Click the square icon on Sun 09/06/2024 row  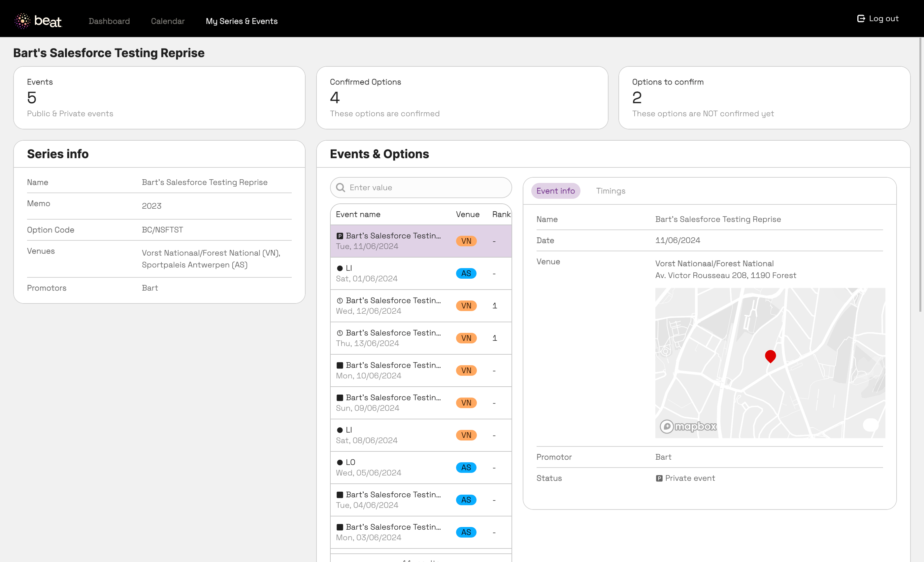pos(340,398)
